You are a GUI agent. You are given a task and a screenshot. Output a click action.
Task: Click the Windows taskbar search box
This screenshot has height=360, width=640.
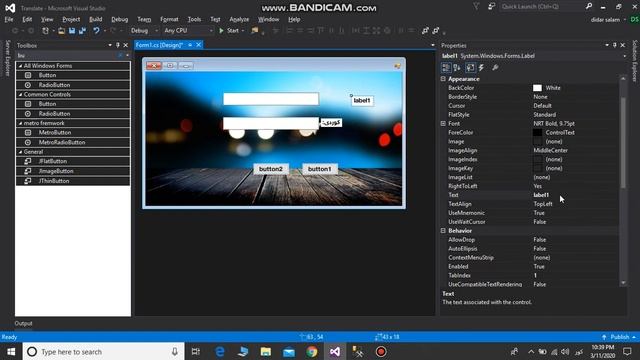point(103,351)
